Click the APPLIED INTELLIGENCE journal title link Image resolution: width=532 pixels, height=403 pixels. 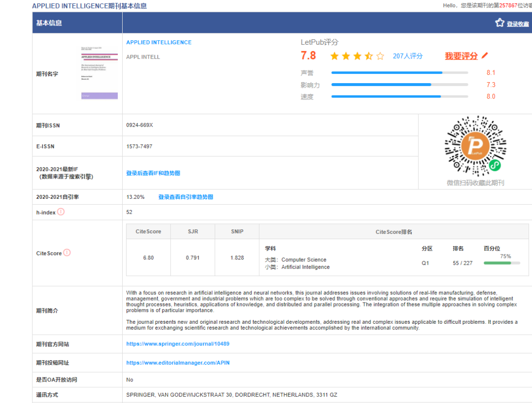click(x=159, y=42)
